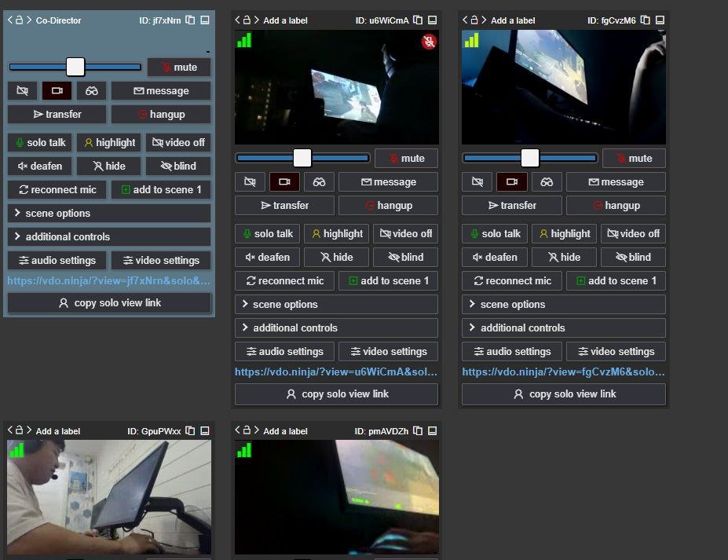Mute the Co-Director guest
The image size is (728, 560).
[x=179, y=68]
